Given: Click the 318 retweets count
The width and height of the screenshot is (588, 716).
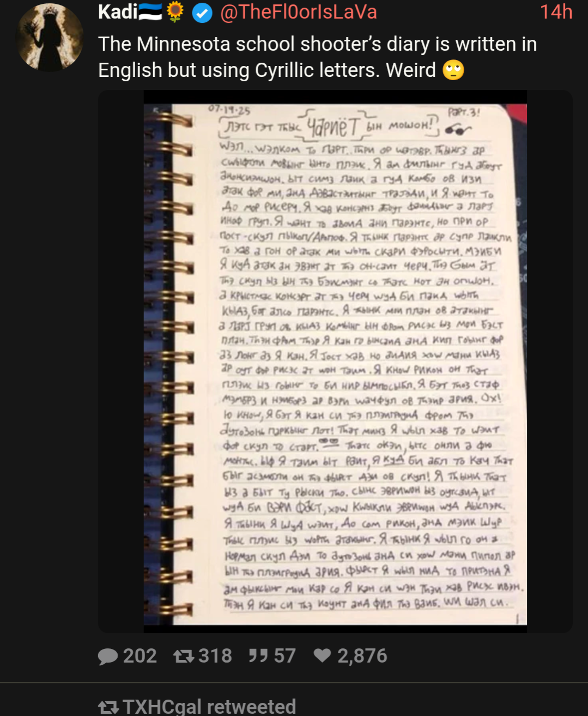Looking at the screenshot, I should [215, 656].
